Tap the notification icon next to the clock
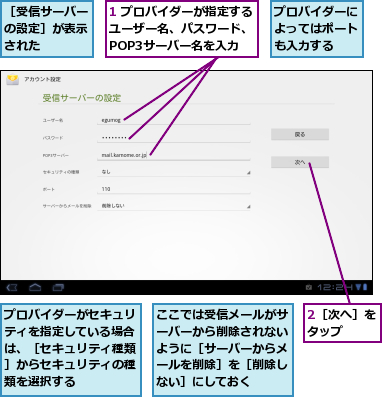Viewport: 382px width, 397px height. point(309,287)
